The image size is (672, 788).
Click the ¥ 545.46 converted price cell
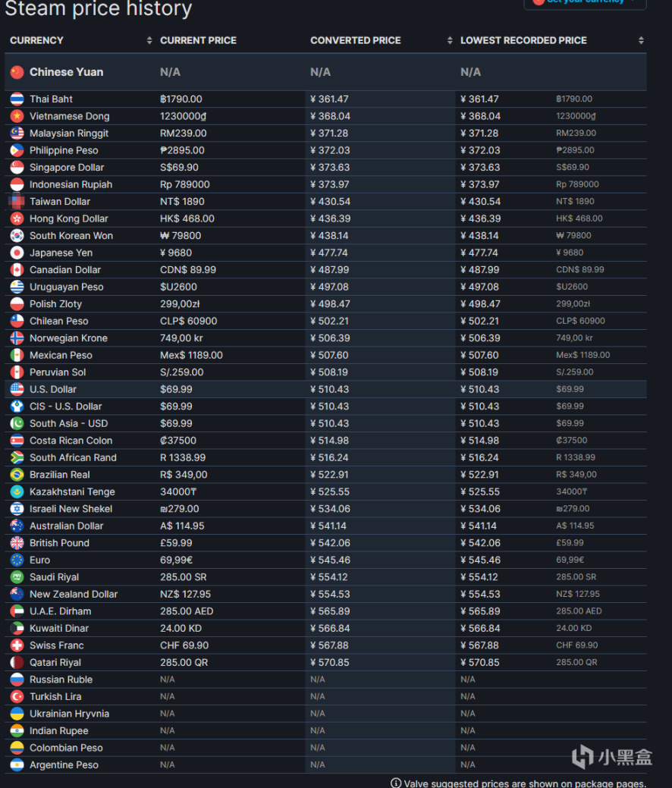(x=330, y=560)
